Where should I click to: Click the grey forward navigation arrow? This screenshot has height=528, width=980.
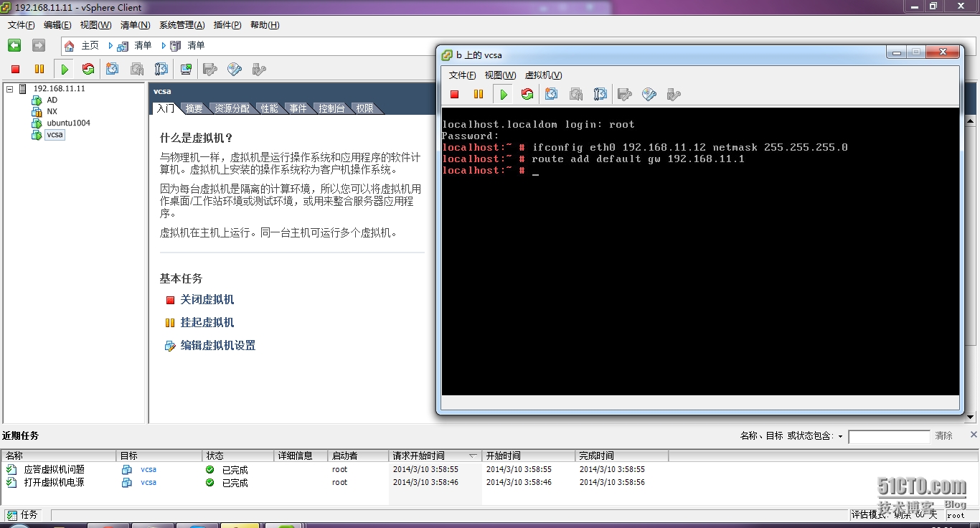coord(39,45)
